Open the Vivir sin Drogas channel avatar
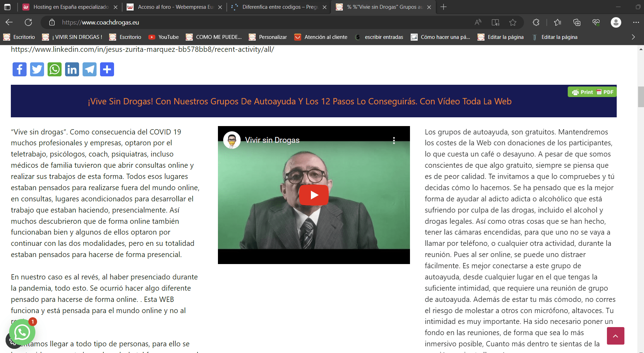 tap(232, 140)
